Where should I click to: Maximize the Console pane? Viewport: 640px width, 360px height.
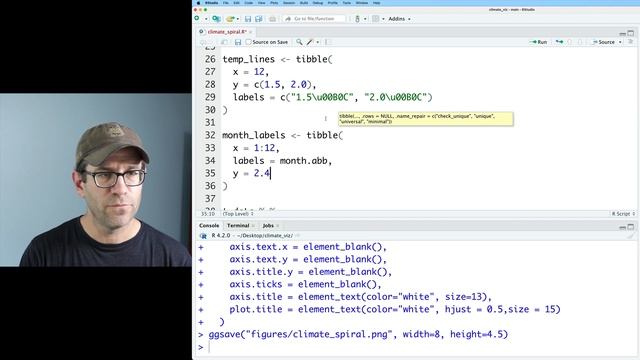point(631,227)
